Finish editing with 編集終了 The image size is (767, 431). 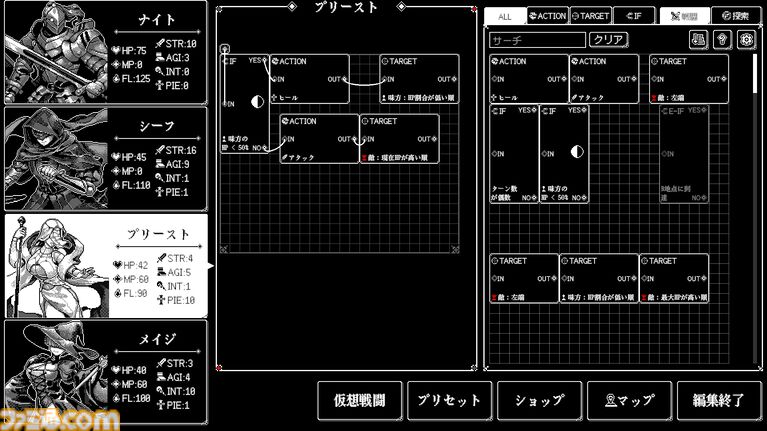click(x=719, y=401)
